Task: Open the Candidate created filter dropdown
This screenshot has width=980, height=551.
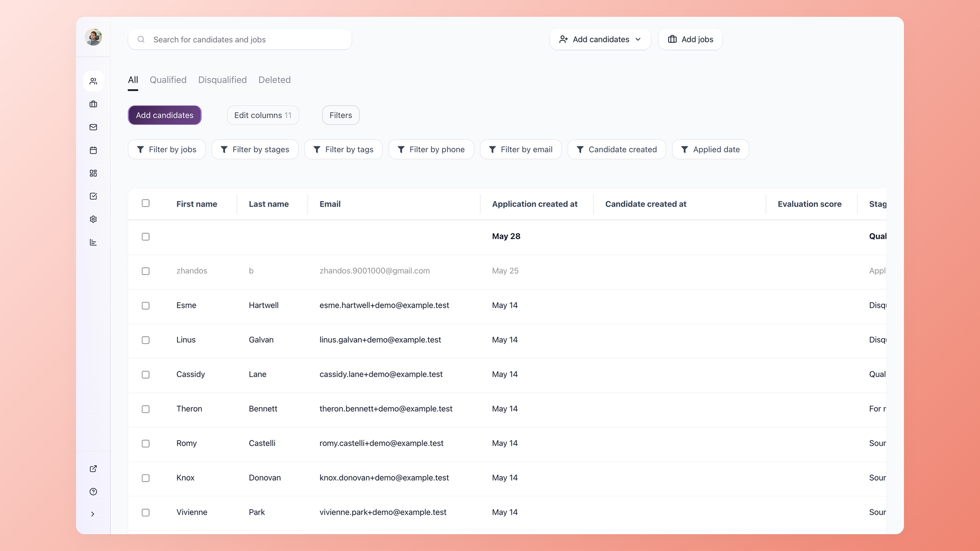Action: tap(617, 149)
